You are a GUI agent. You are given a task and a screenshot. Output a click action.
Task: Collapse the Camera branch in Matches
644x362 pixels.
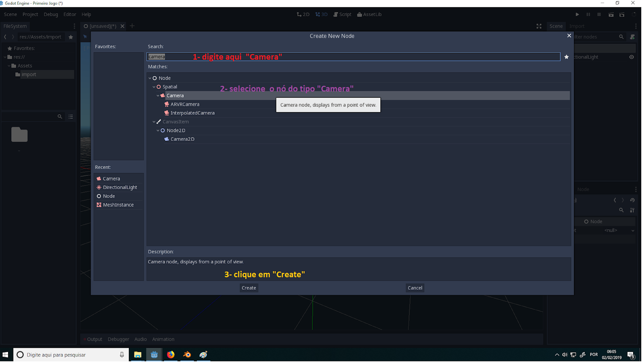pyautogui.click(x=158, y=96)
